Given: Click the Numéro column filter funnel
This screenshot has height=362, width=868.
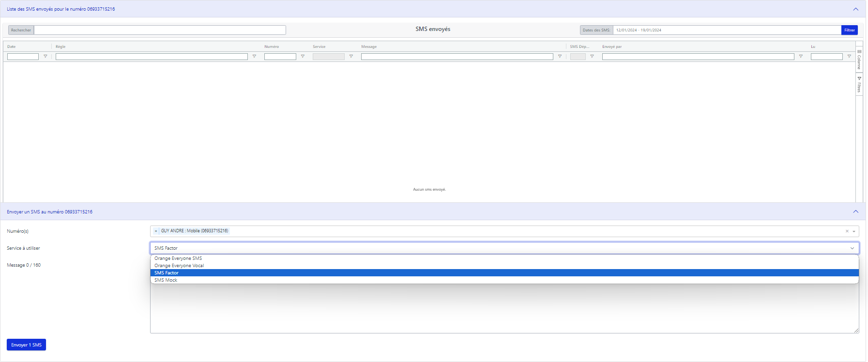Looking at the screenshot, I should [303, 57].
